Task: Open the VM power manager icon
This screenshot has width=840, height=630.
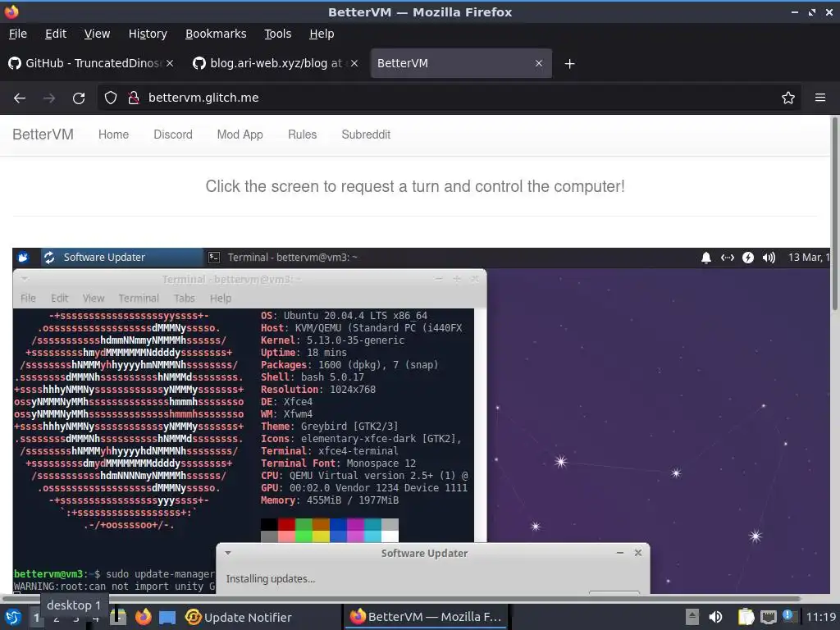Action: click(x=748, y=258)
